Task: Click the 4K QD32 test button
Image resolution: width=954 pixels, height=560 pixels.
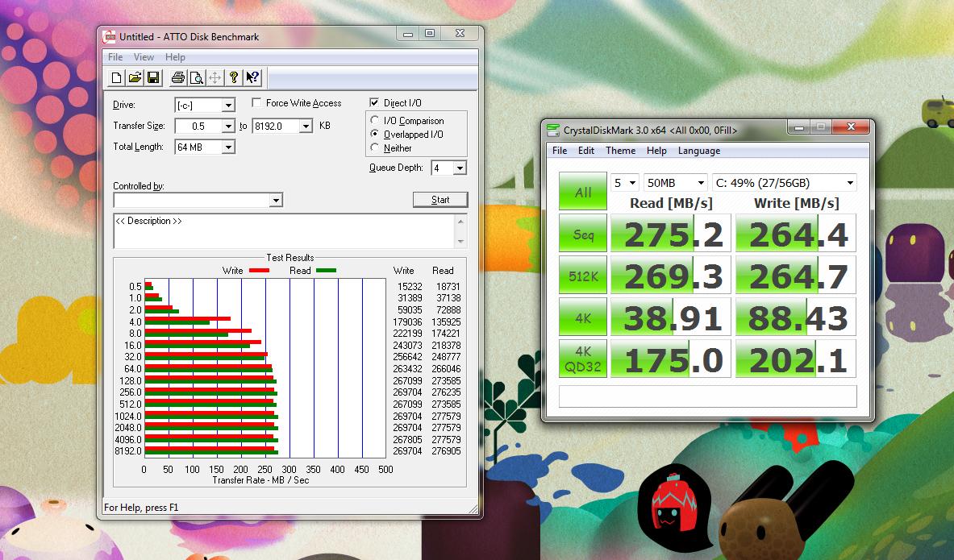Action: 583,359
